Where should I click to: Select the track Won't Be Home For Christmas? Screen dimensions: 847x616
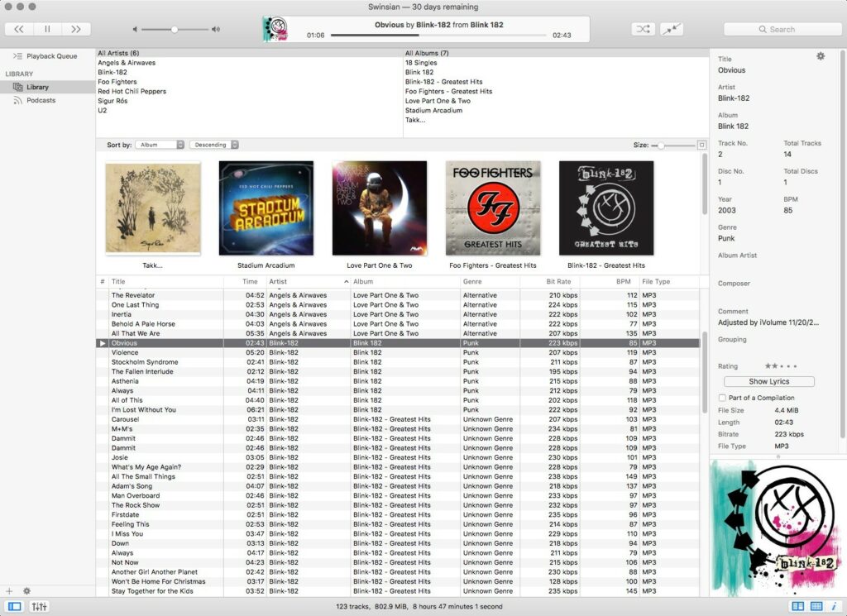point(398,582)
